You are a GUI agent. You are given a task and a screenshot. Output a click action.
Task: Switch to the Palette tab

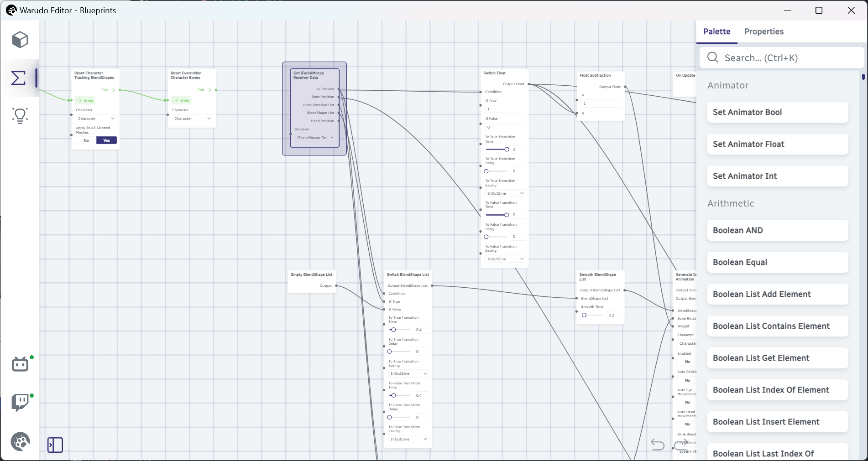point(716,31)
